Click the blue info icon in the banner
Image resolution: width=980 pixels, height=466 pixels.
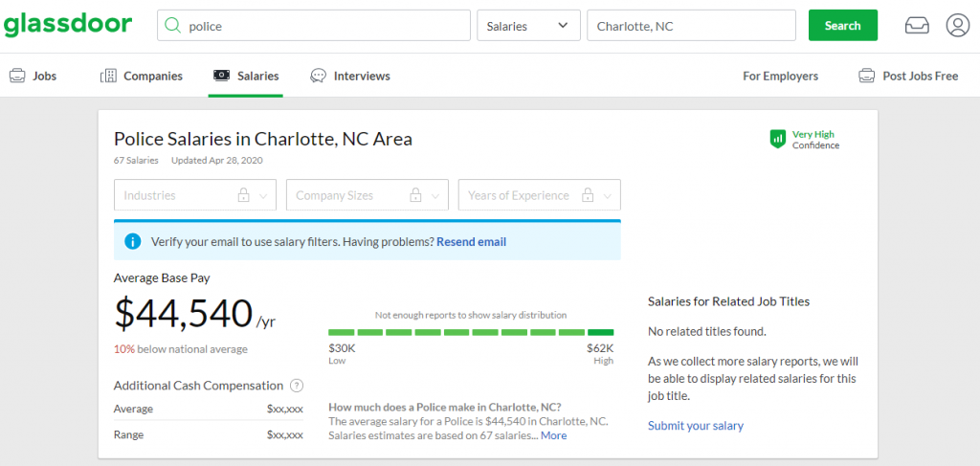point(133,241)
